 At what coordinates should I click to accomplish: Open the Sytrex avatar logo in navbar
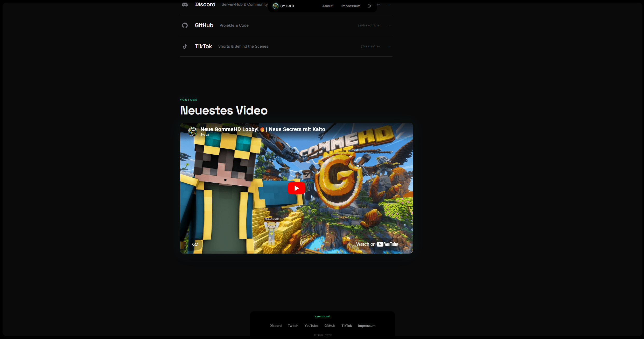tap(276, 6)
